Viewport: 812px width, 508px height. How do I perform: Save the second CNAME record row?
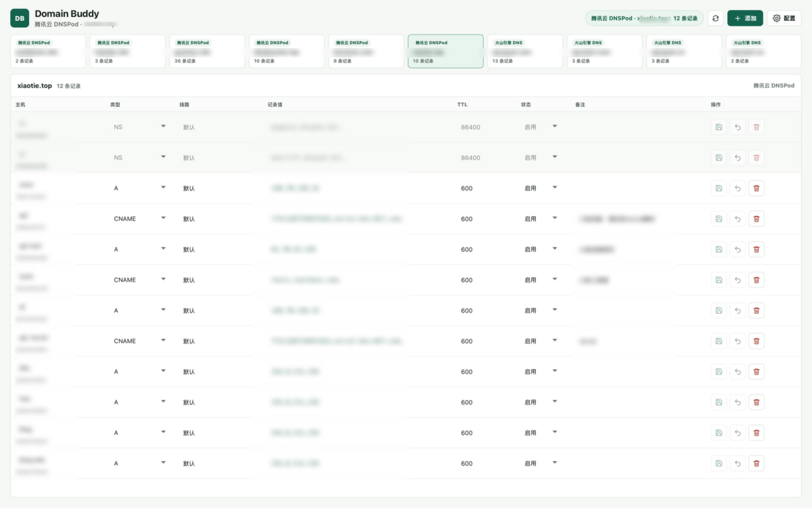pos(719,280)
